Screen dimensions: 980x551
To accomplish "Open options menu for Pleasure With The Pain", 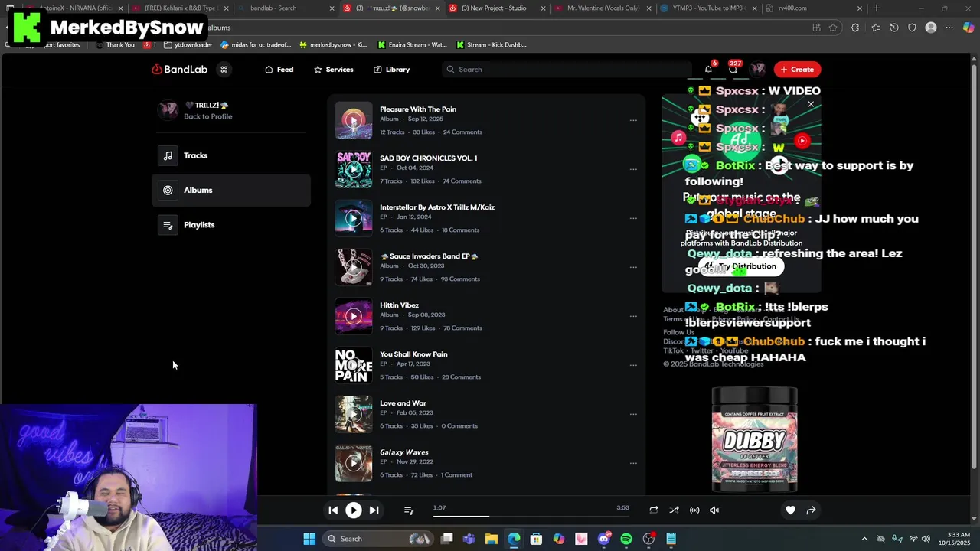I will pos(633,120).
